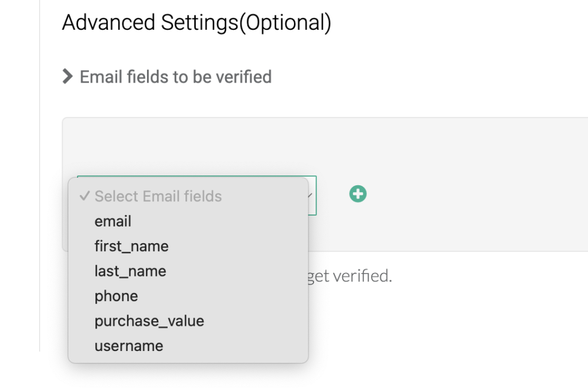The height and width of the screenshot is (390, 588).
Task: Pick the 'last_name' option
Action: (188, 271)
